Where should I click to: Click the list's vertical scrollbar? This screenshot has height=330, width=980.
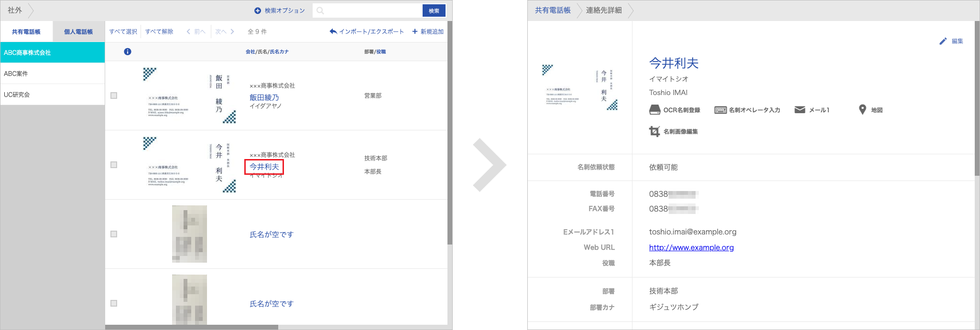pos(450,134)
